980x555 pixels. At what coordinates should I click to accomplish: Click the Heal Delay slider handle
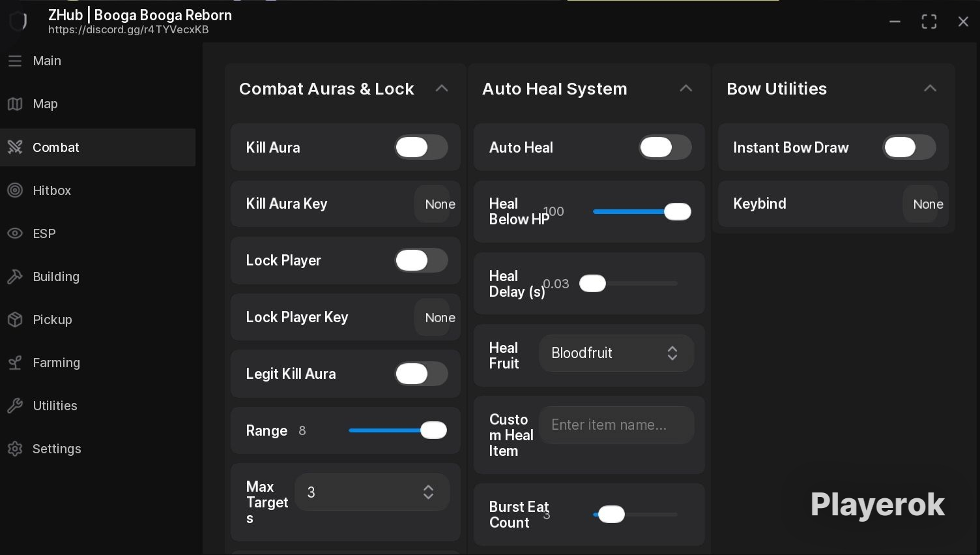tap(592, 284)
